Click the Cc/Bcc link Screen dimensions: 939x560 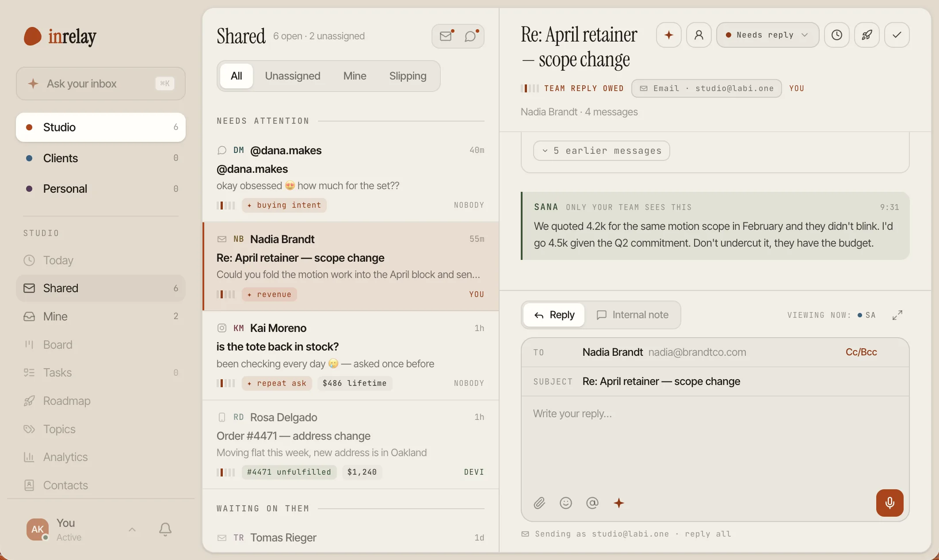861,352
